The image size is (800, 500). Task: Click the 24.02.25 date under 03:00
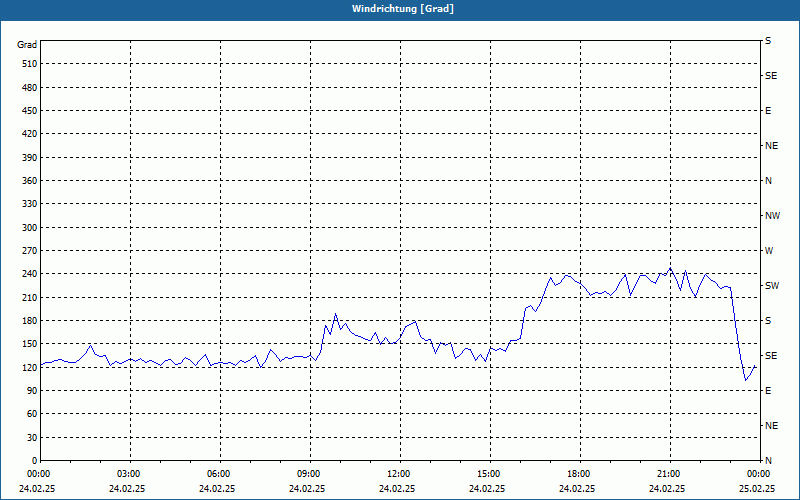click(x=127, y=489)
